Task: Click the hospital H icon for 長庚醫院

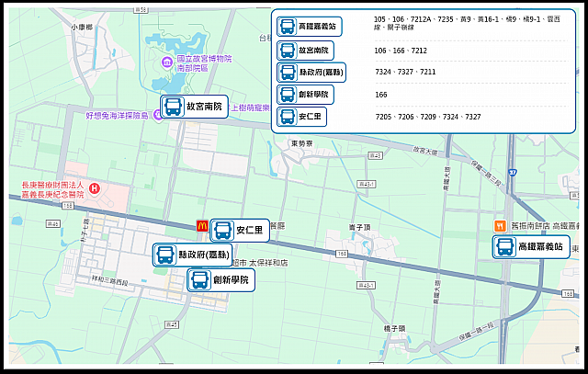Action: (x=94, y=188)
